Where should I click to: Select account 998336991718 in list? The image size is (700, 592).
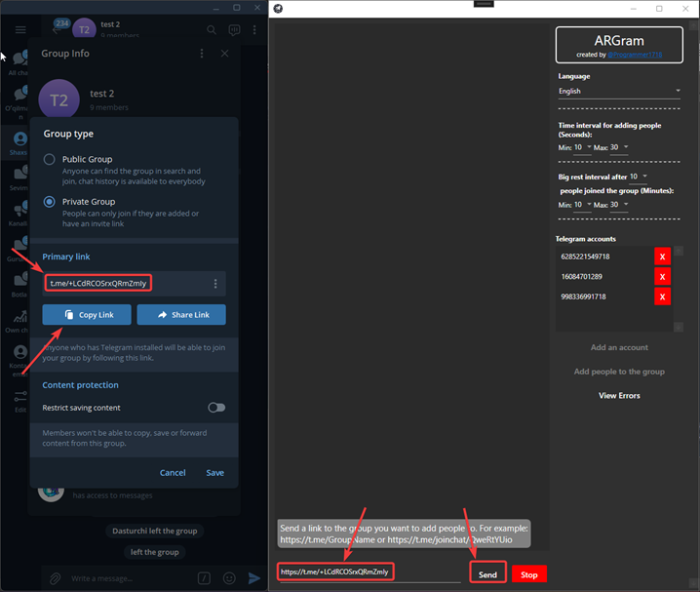pyautogui.click(x=583, y=296)
